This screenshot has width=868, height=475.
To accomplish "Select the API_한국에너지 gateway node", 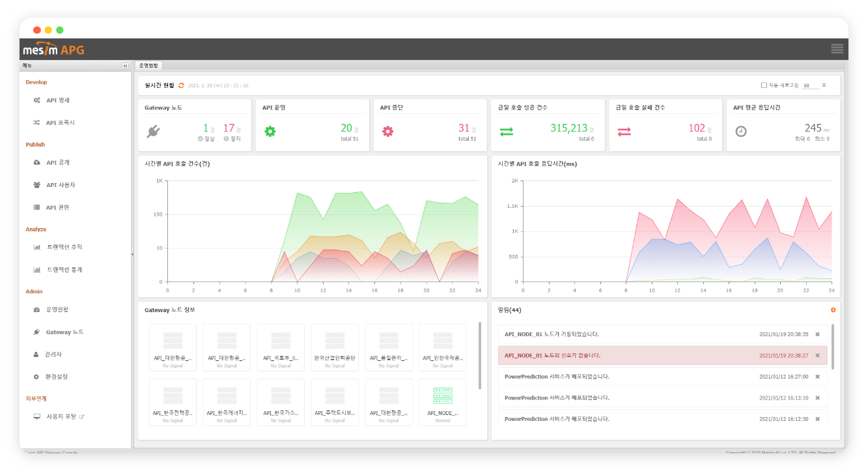I will 227,402.
